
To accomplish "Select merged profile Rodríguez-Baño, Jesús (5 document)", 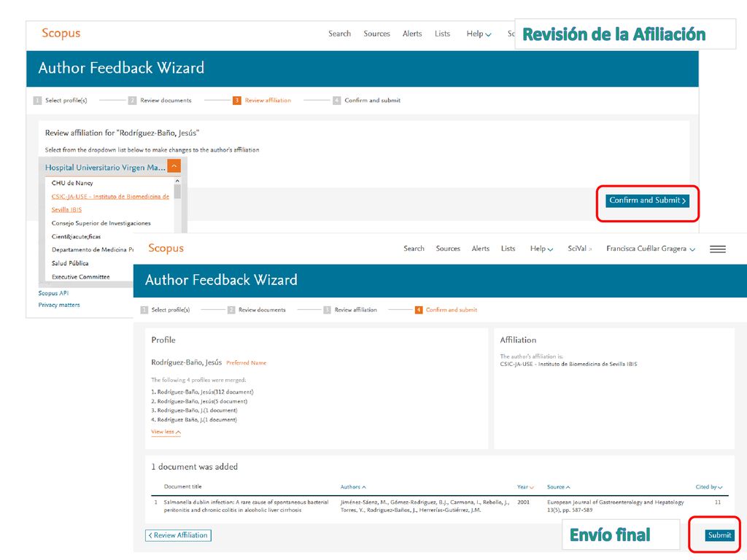I will [x=199, y=402].
